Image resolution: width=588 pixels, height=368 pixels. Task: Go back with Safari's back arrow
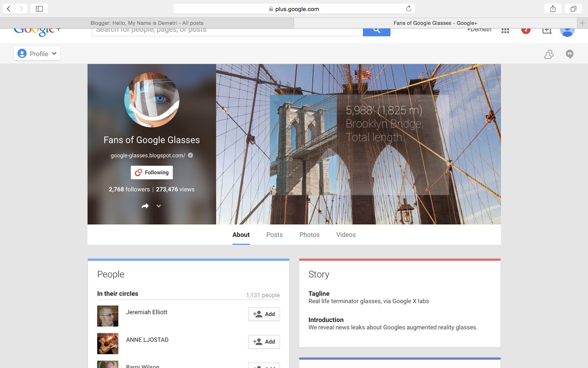click(x=8, y=8)
